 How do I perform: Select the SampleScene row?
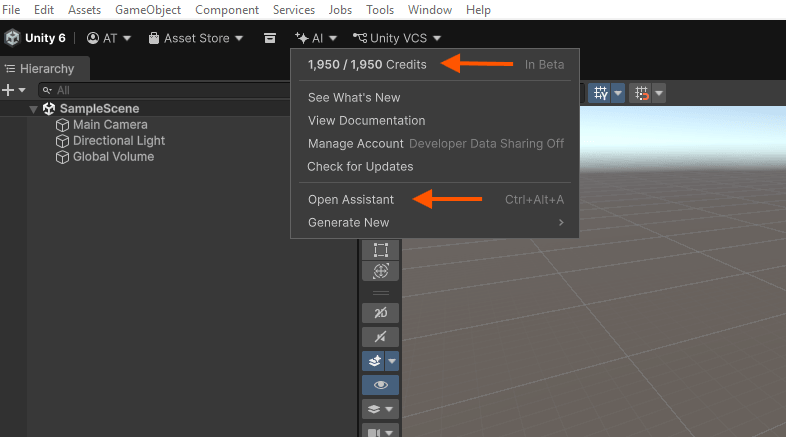click(145, 109)
